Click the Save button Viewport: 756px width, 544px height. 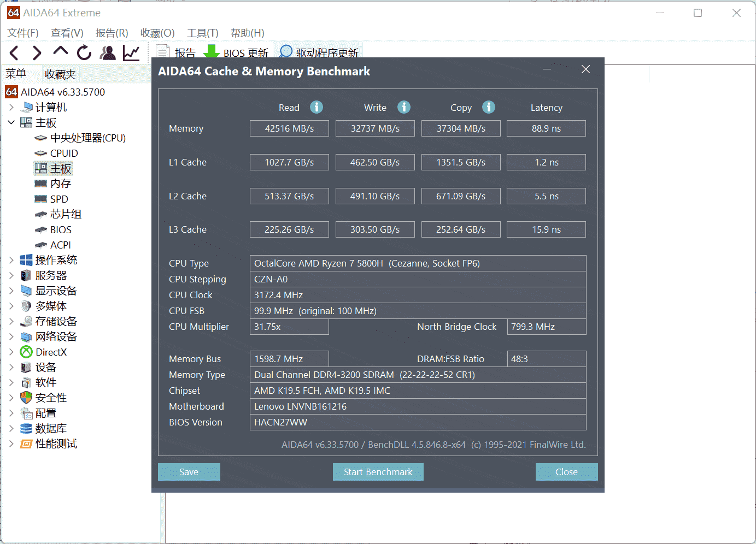tap(189, 472)
